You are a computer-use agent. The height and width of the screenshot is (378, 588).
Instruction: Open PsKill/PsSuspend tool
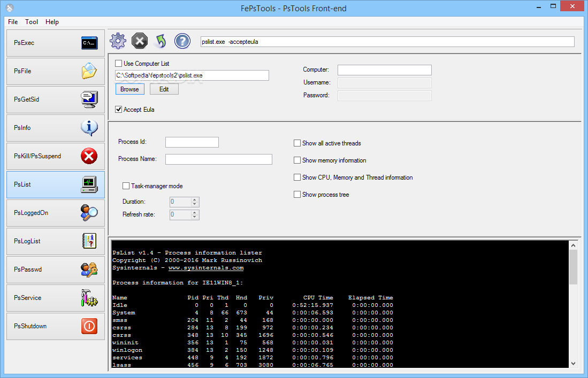click(x=56, y=156)
